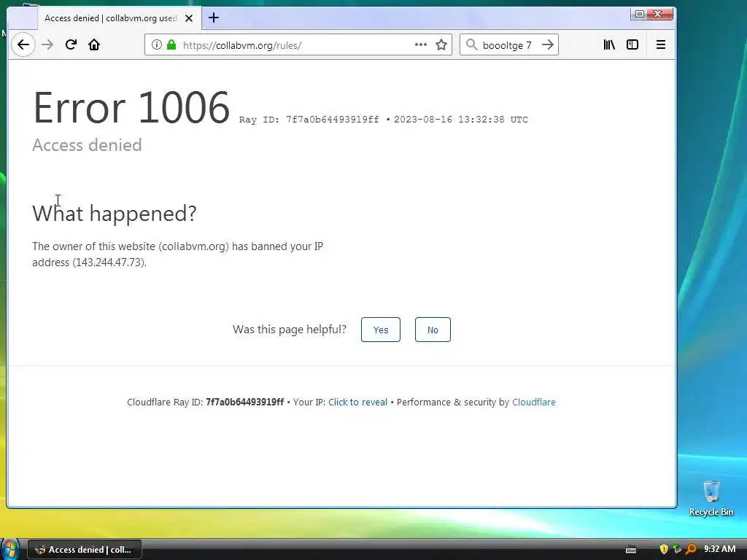The image size is (747, 560).
Task: Open the page actions three-dot menu
Action: pyautogui.click(x=421, y=44)
